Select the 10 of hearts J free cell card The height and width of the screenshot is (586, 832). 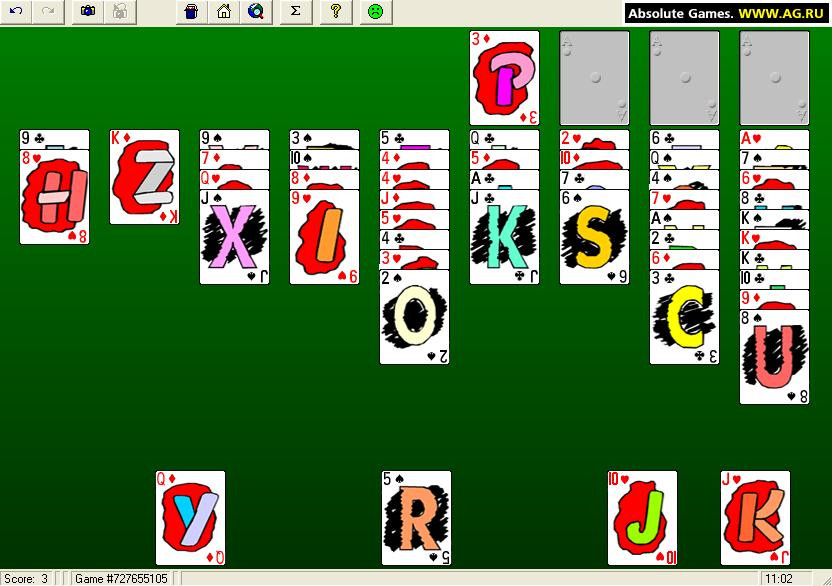pos(642,518)
